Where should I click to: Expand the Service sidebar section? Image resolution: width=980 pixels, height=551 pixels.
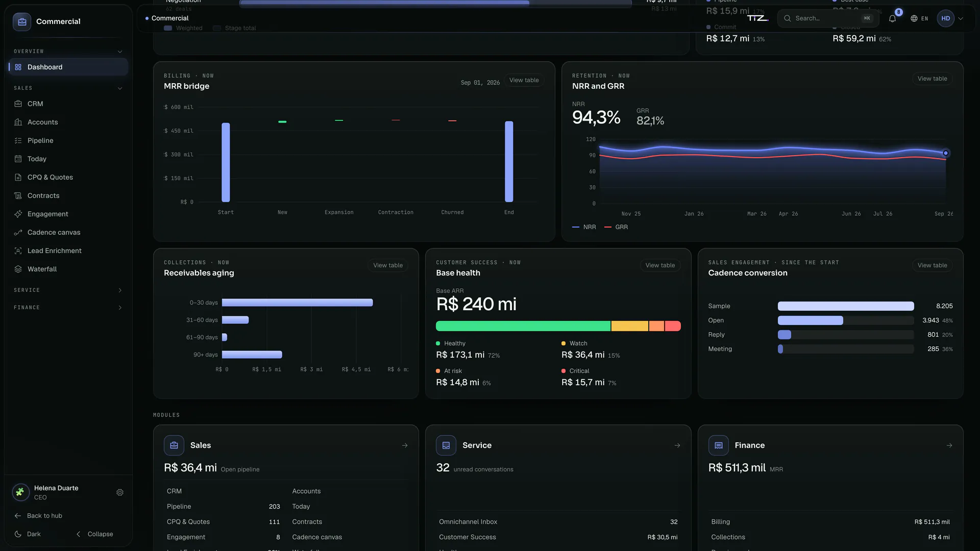click(x=68, y=290)
